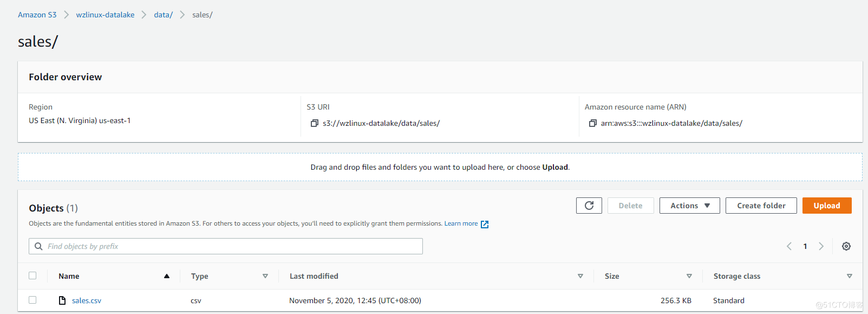This screenshot has width=868, height=314.
Task: Go to next page of objects
Action: (821, 246)
